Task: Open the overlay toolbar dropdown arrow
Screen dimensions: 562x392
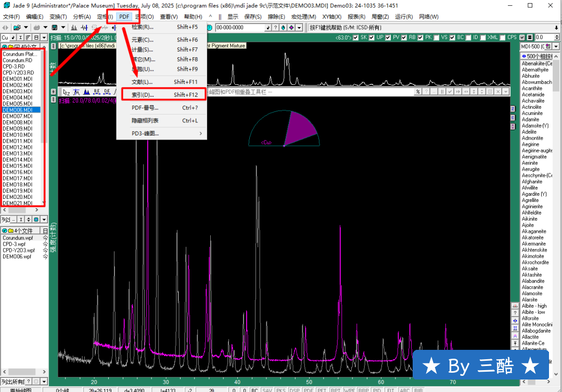Action: pyautogui.click(x=505, y=92)
